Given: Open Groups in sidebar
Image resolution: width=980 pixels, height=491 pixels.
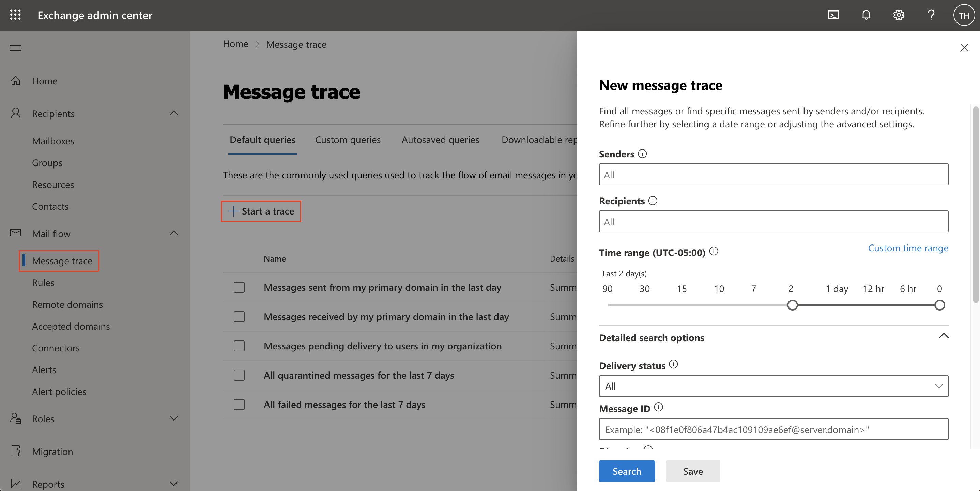Looking at the screenshot, I should point(47,163).
